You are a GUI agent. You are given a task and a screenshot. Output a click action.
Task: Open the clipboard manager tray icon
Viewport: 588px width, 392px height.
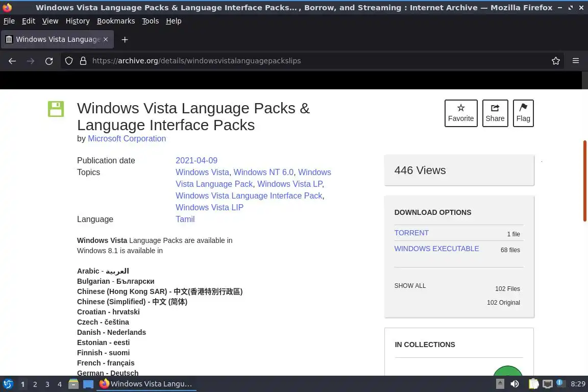pyautogui.click(x=533, y=384)
